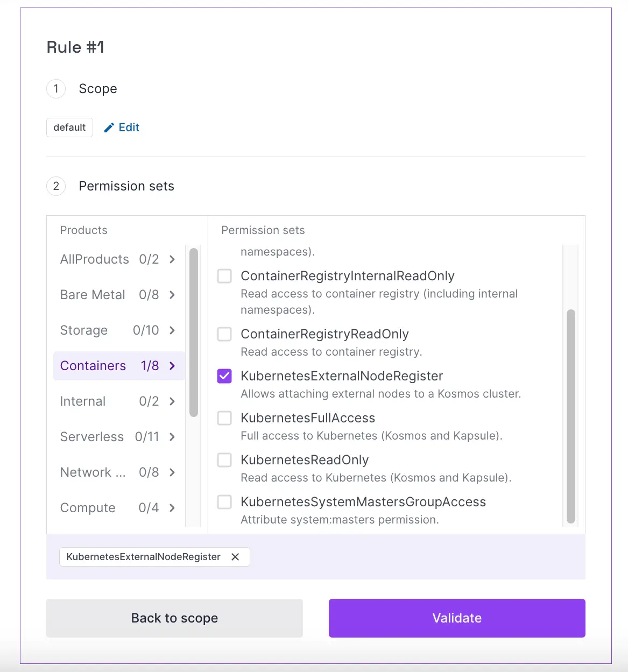
Task: Select the Containers product category
Action: (93, 366)
